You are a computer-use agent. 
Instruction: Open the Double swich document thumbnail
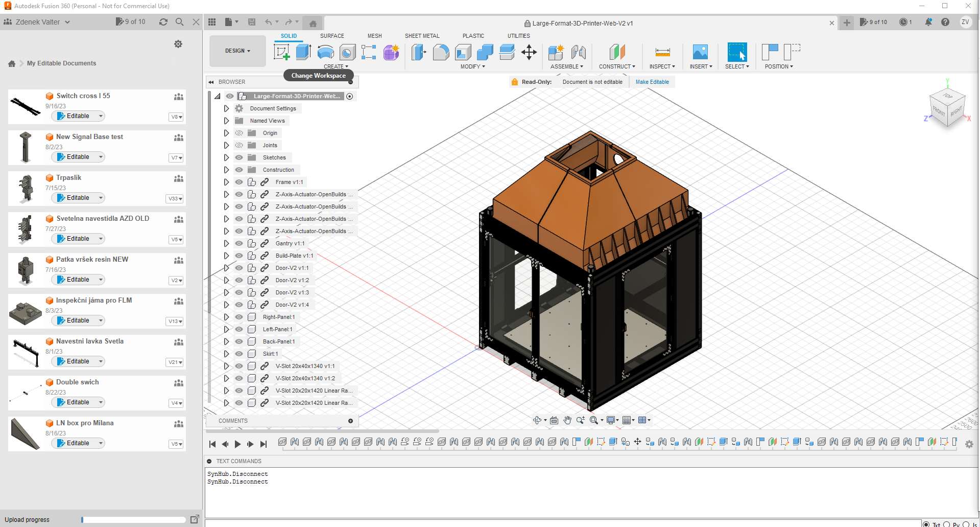pos(26,393)
